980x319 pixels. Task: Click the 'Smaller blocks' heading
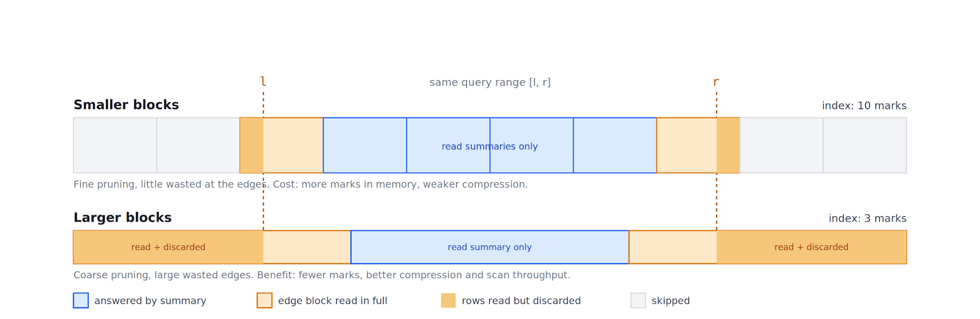126,105
